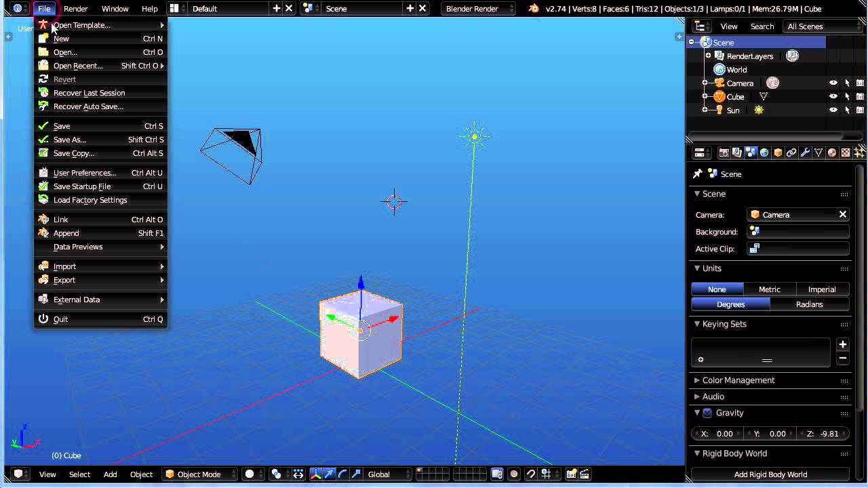Collapse the Keying Sets panel
Screen dimensions: 868x488
[724, 324]
